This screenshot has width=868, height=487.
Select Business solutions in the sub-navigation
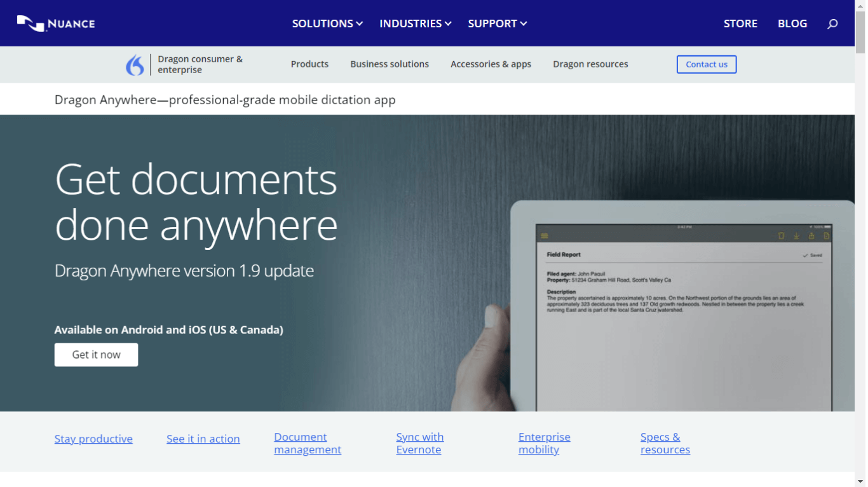390,64
